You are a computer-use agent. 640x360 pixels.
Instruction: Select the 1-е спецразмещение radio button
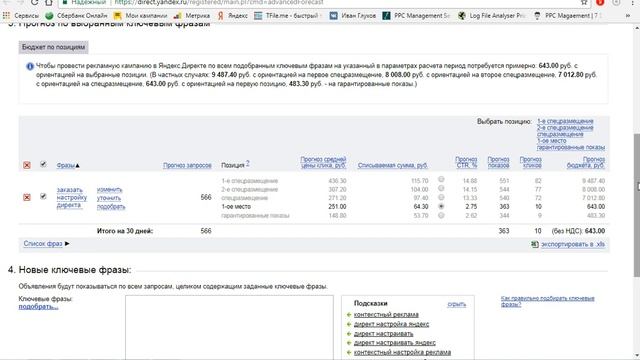[x=441, y=179]
